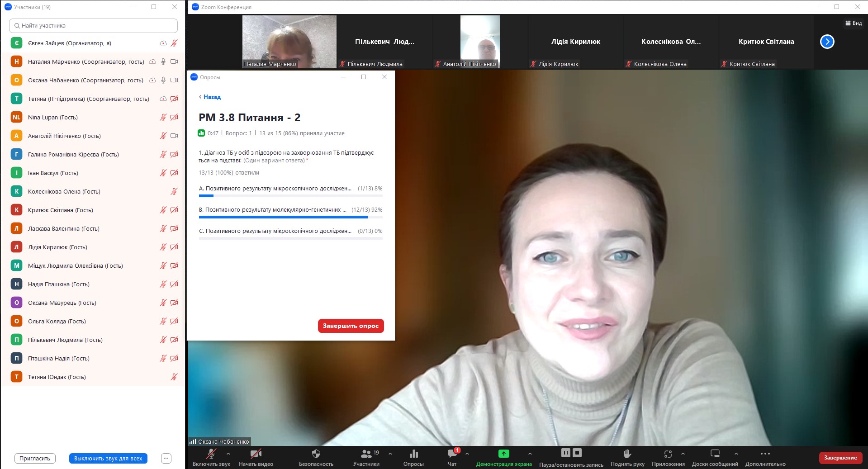Screen dimensions: 868x469
Task: Click the Завершить опрос button
Action: 351,326
